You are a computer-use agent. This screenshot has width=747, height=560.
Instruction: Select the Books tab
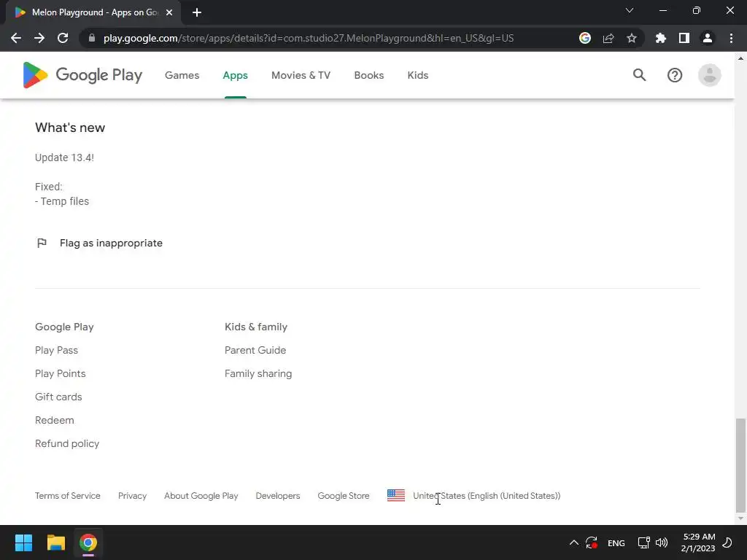click(368, 75)
